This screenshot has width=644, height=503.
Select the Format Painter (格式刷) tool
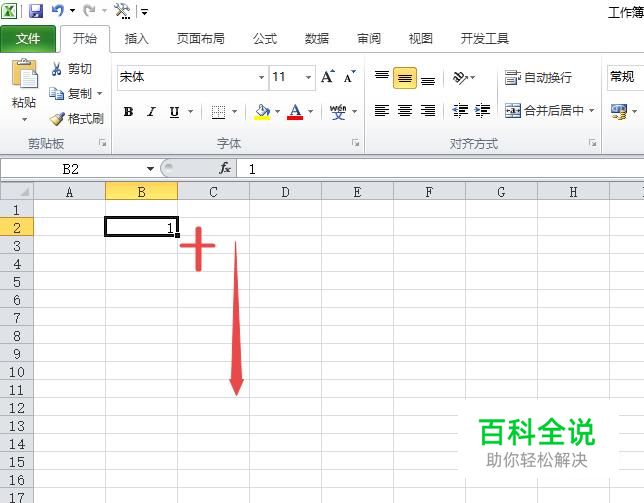[76, 119]
